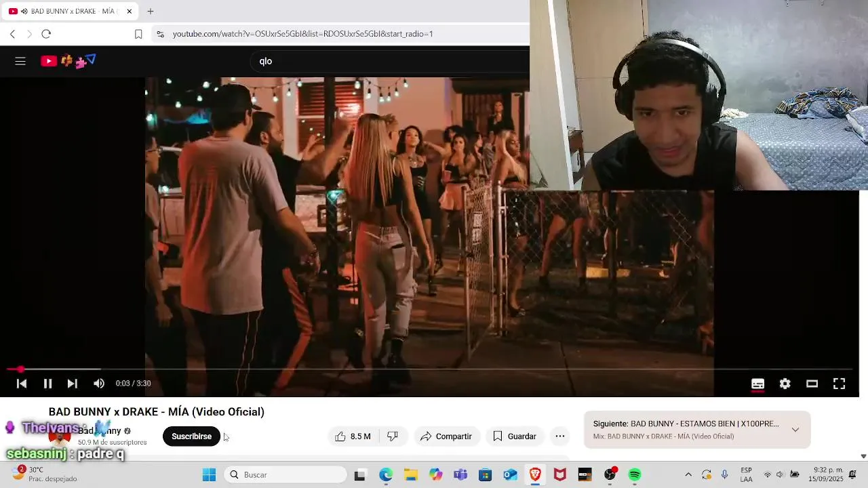This screenshot has width=868, height=488.
Task: Open Copilot from the taskbar
Action: coord(435,475)
